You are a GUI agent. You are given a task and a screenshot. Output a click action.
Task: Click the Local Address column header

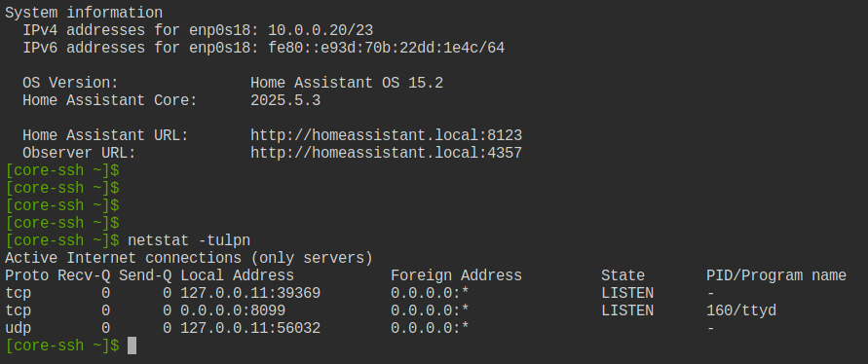tap(237, 275)
